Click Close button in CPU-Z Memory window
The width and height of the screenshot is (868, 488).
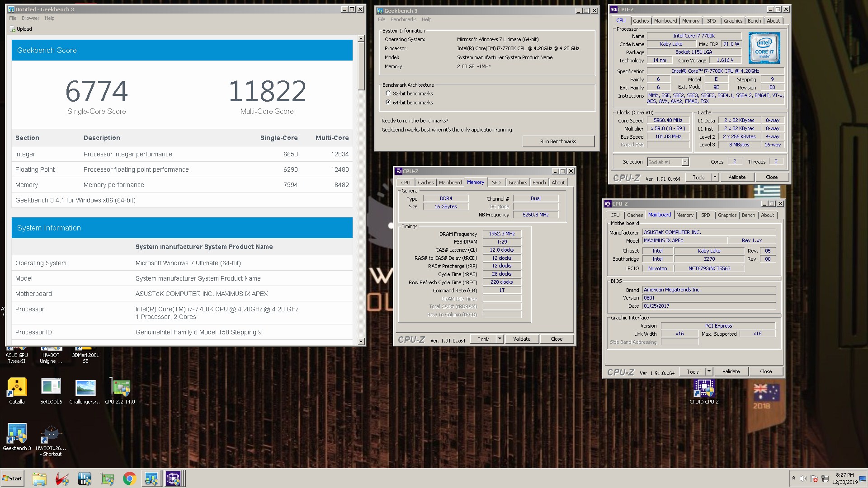(557, 339)
